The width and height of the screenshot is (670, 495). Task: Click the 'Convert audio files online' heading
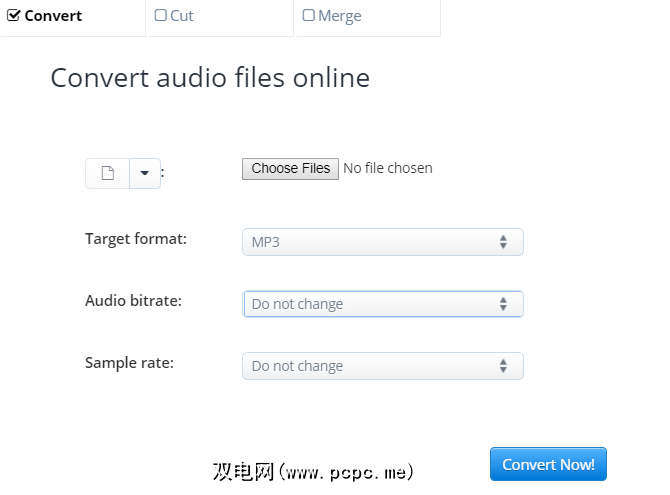coord(210,78)
